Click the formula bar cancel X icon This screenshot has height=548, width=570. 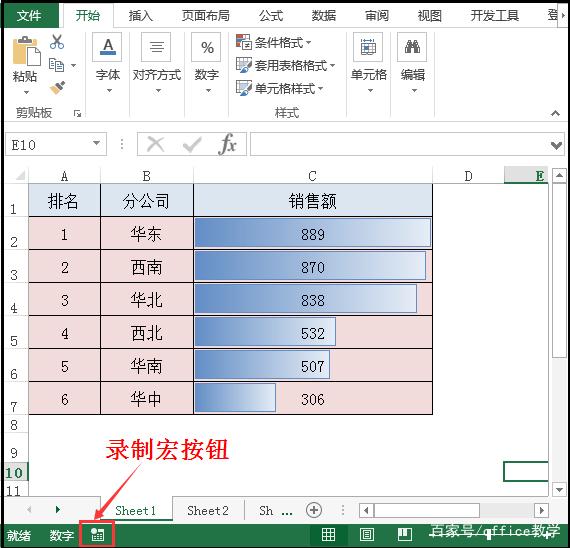pos(156,144)
